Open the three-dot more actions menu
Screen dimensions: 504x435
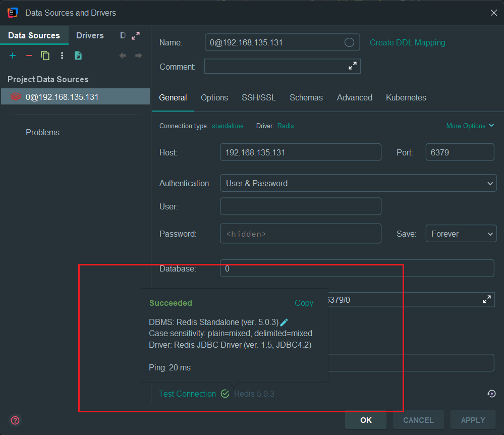62,56
